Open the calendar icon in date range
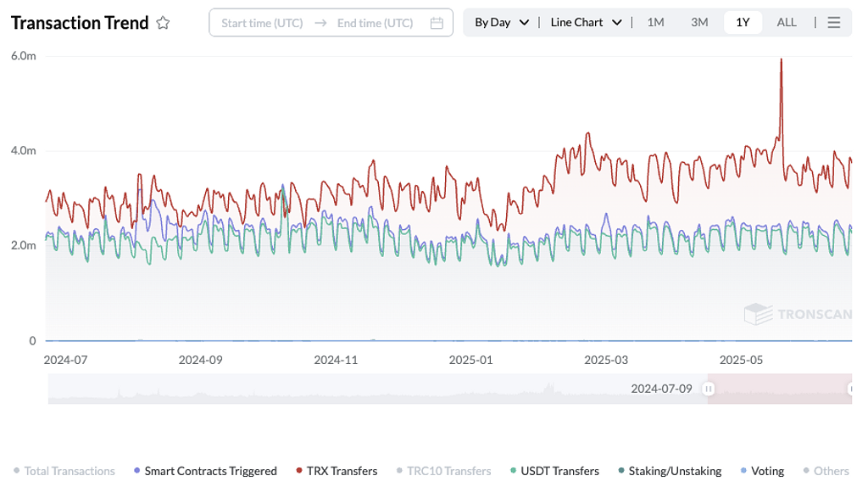The width and height of the screenshot is (868, 487). coord(437,23)
